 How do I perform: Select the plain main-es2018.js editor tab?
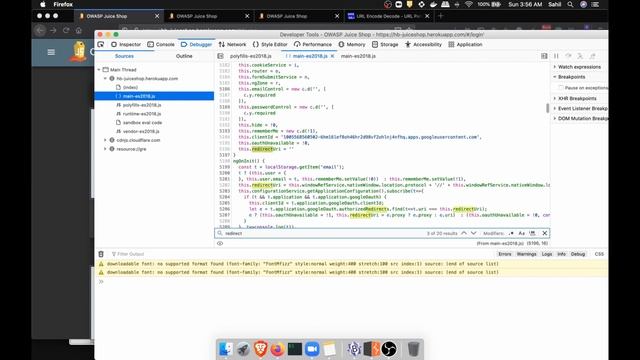point(358,56)
